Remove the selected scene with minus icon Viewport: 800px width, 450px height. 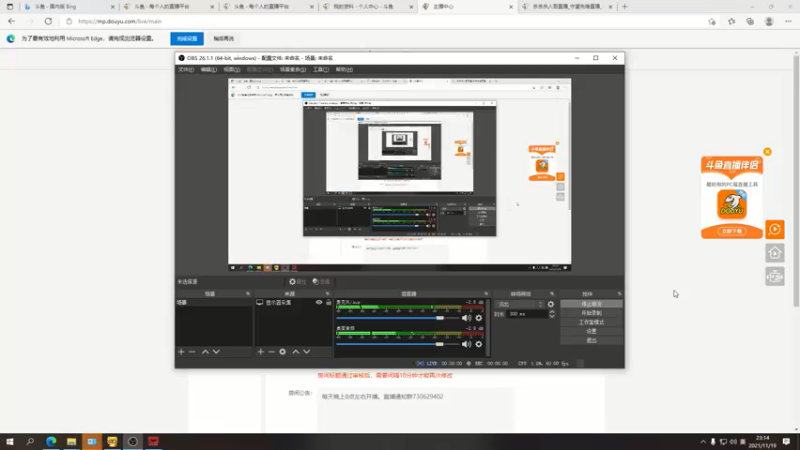click(192, 352)
